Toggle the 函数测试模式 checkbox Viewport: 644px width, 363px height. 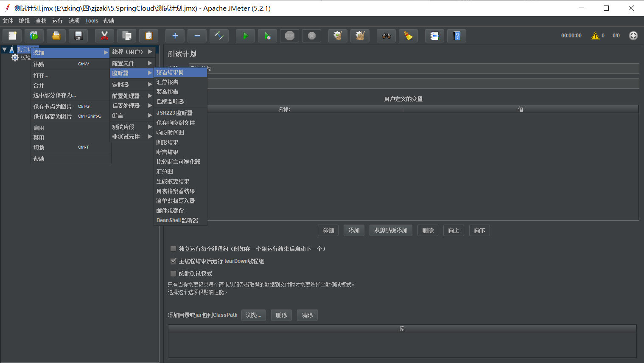[173, 273]
